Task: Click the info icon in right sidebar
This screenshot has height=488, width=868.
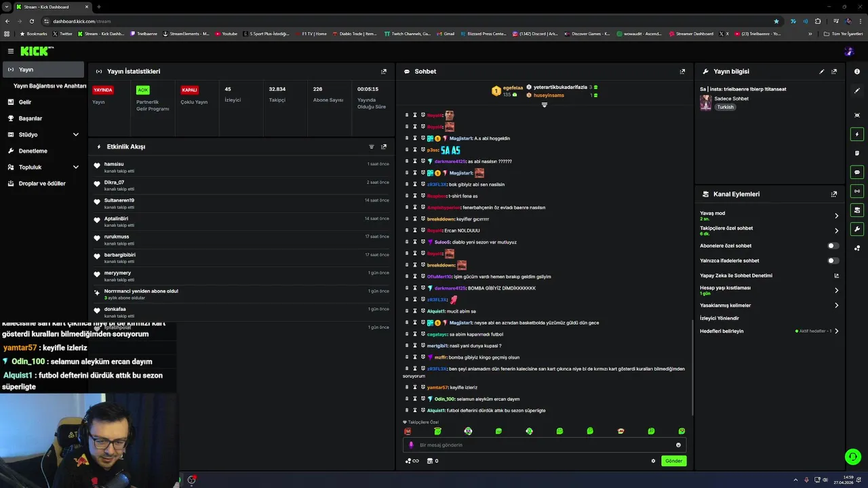Action: (x=857, y=71)
